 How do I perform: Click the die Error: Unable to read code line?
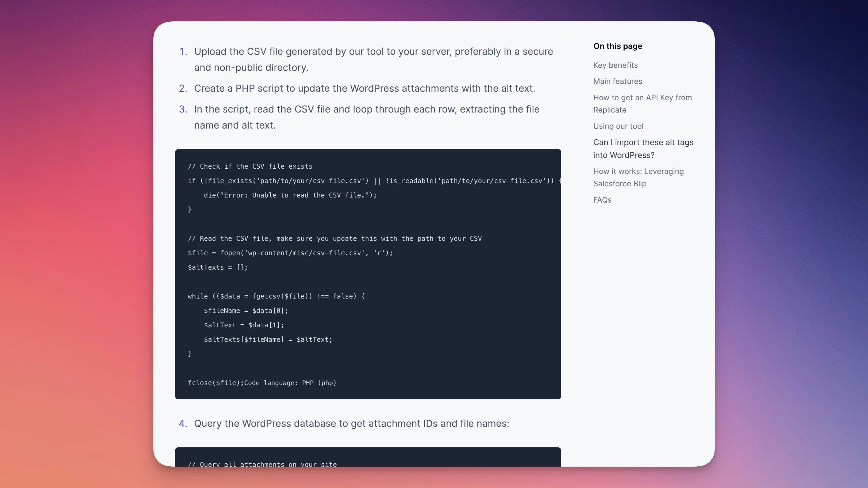pyautogui.click(x=290, y=195)
